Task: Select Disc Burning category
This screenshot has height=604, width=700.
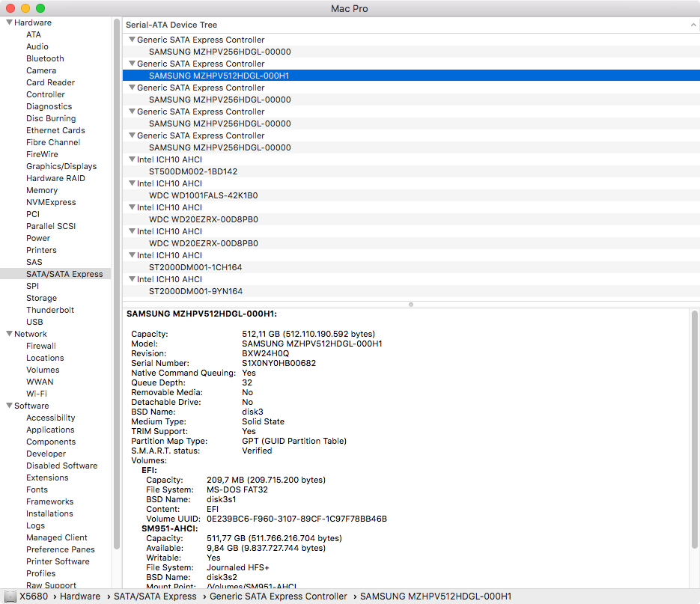Action: [51, 118]
